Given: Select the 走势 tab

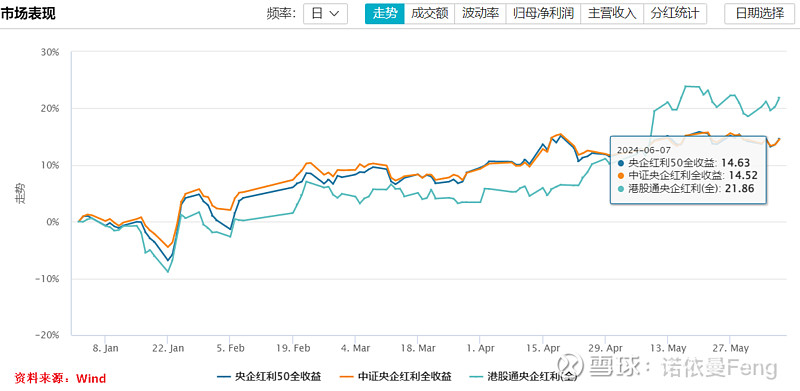Looking at the screenshot, I should point(385,14).
